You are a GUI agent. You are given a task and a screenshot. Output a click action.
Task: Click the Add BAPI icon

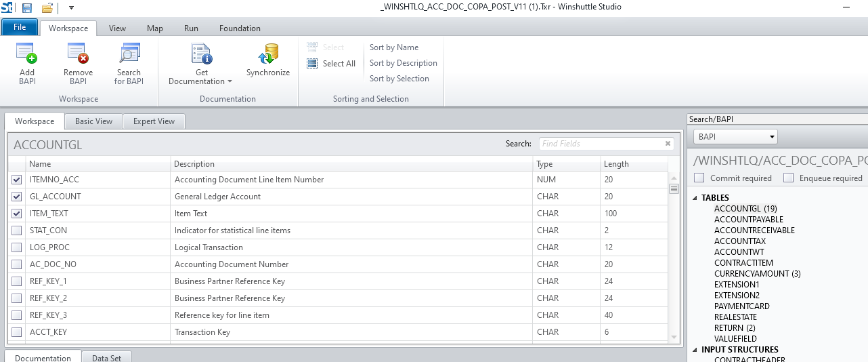pos(27,54)
